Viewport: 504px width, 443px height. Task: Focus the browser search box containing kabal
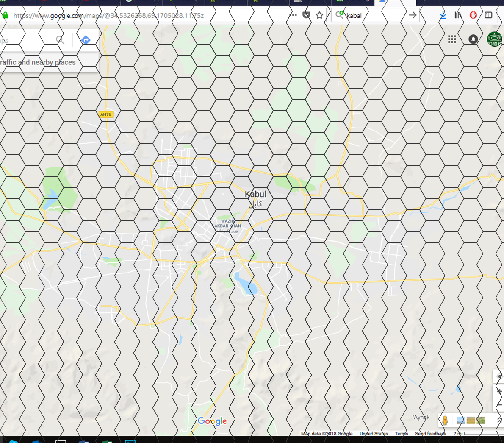coord(375,15)
